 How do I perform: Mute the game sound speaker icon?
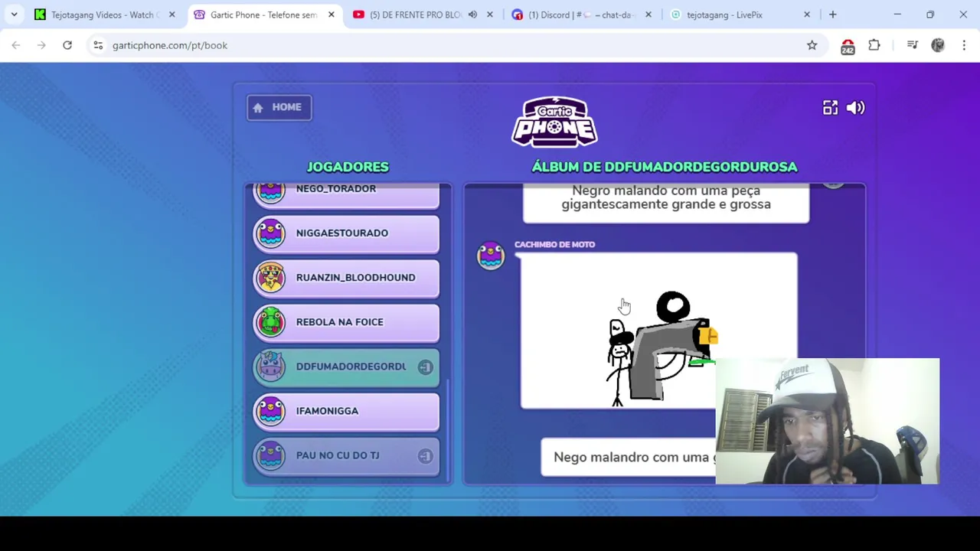click(x=855, y=108)
